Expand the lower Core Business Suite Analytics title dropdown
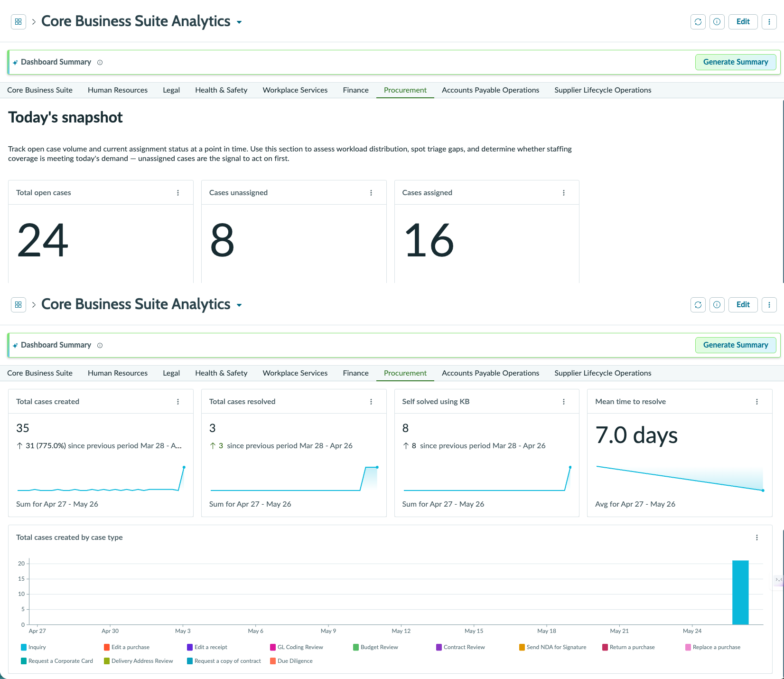This screenshot has height=679, width=784. click(239, 305)
